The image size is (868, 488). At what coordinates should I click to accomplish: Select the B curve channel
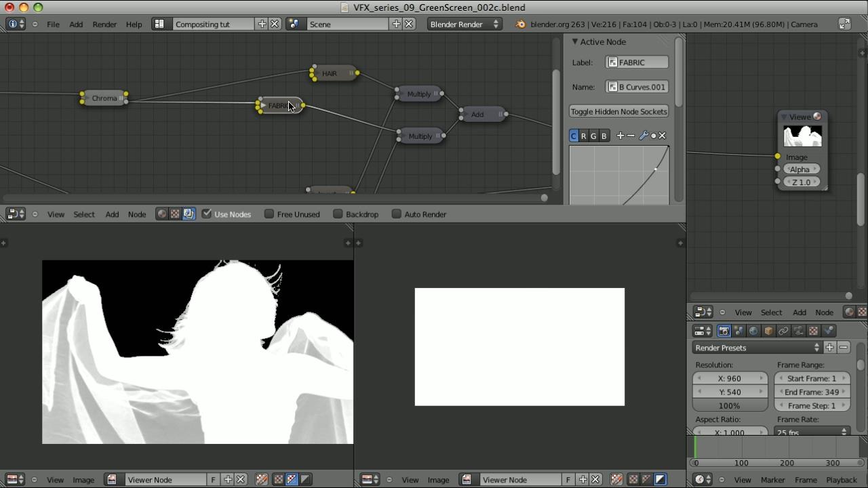(x=604, y=136)
